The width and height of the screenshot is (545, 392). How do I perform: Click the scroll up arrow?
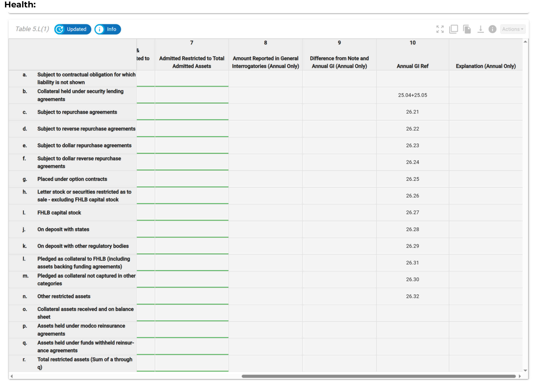click(525, 42)
